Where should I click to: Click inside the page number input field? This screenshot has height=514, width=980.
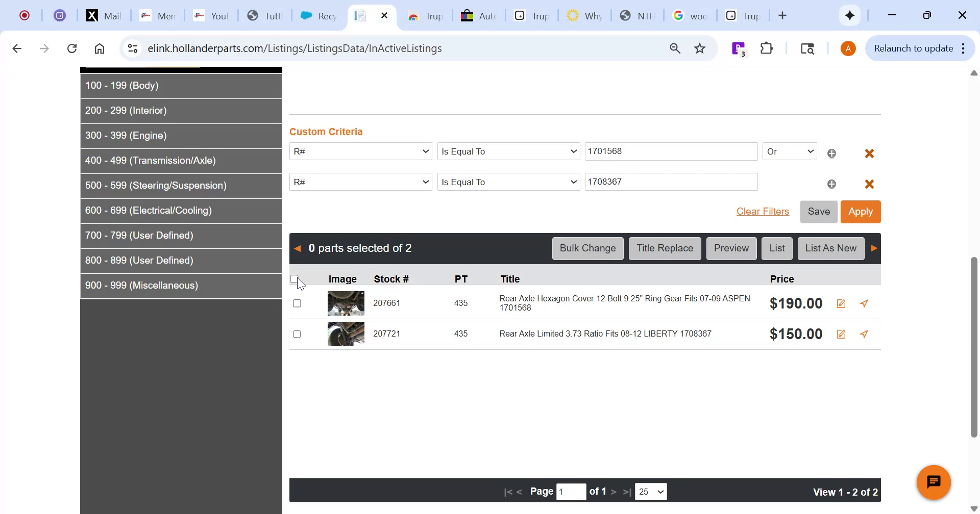pyautogui.click(x=571, y=491)
